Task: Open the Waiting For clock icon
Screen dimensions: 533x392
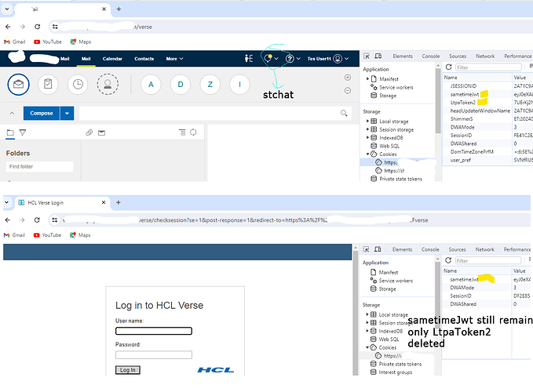Action: point(78,84)
